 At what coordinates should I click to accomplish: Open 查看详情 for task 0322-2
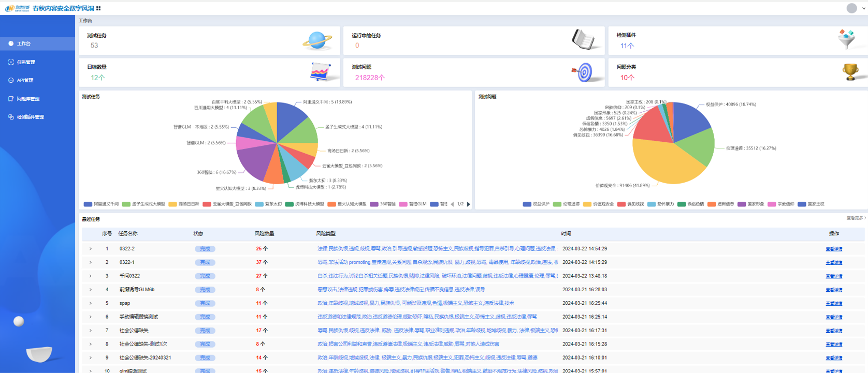pos(834,249)
